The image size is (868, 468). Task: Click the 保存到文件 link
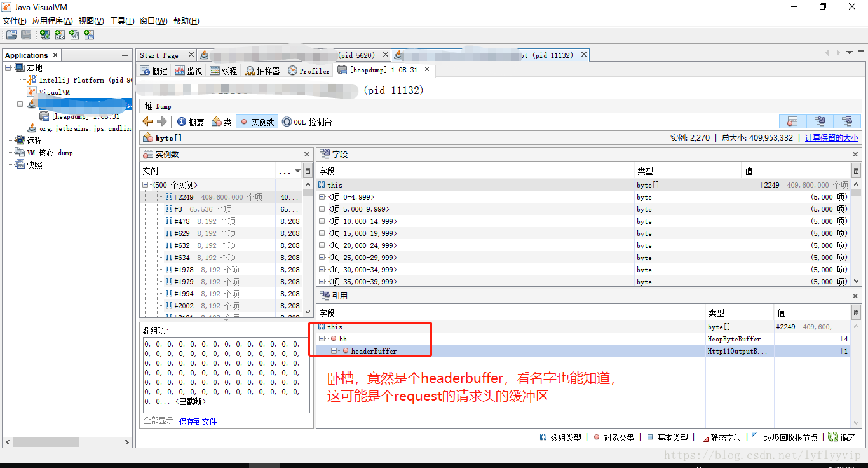tap(198, 421)
